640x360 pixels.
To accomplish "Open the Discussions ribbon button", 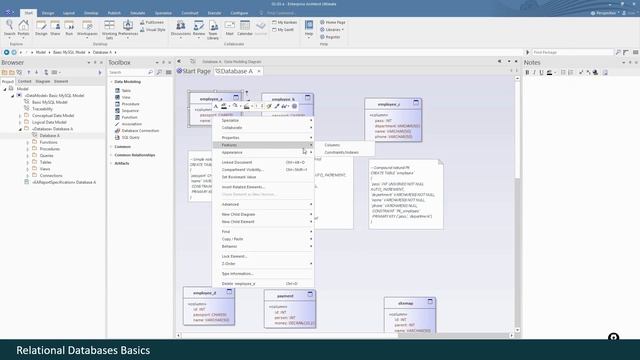I will (180, 28).
